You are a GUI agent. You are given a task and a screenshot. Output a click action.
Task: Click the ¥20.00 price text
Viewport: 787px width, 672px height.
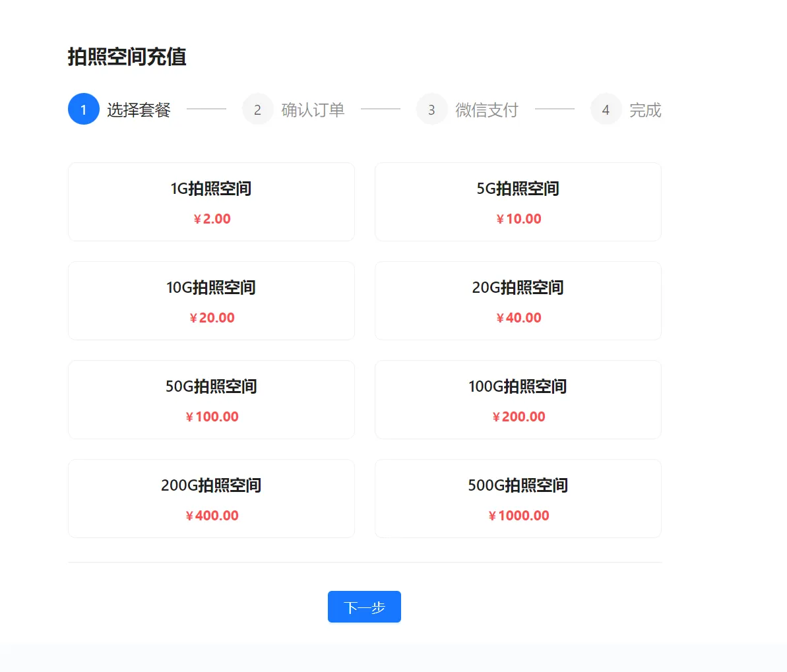212,318
